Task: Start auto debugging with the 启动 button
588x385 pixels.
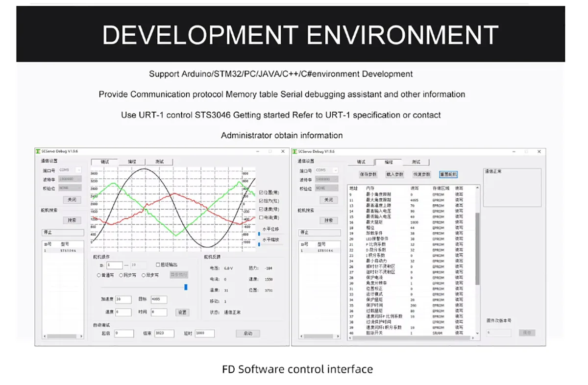Action: (x=247, y=334)
